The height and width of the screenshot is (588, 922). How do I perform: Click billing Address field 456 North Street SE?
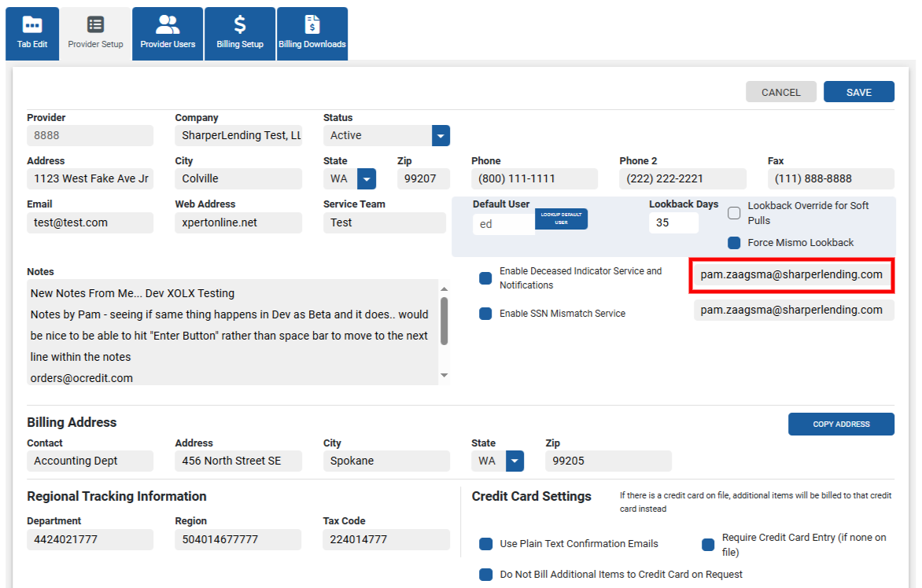(238, 461)
